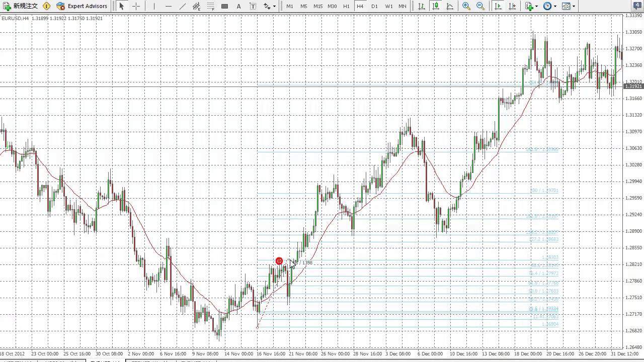This screenshot has height=362, width=644.
Task: Activate the crosshair tool
Action: click(136, 6)
